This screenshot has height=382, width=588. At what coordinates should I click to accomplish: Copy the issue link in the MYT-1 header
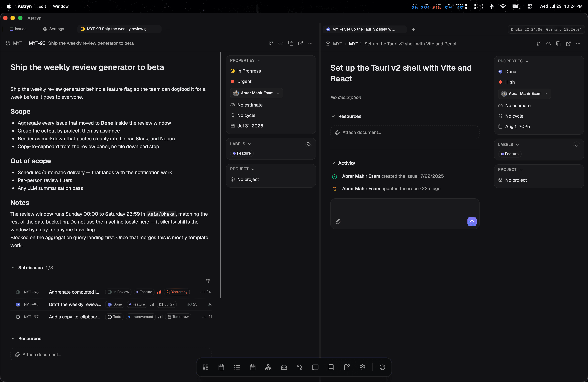tap(549, 44)
